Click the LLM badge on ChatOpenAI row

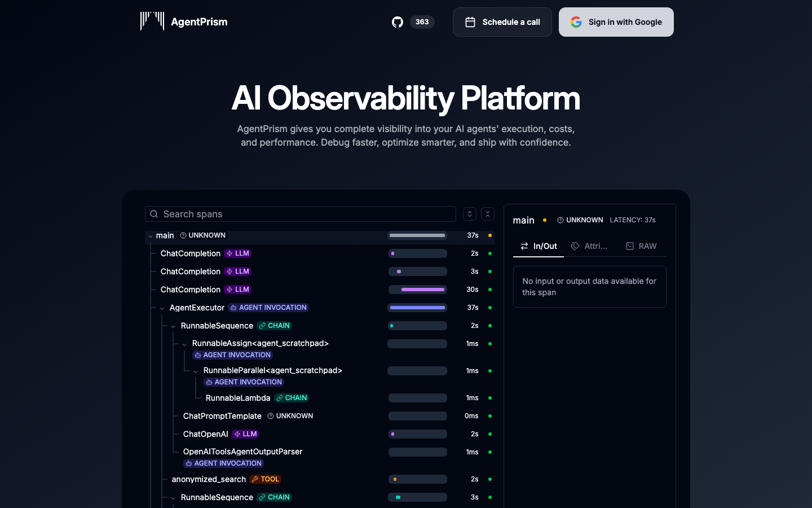click(245, 434)
